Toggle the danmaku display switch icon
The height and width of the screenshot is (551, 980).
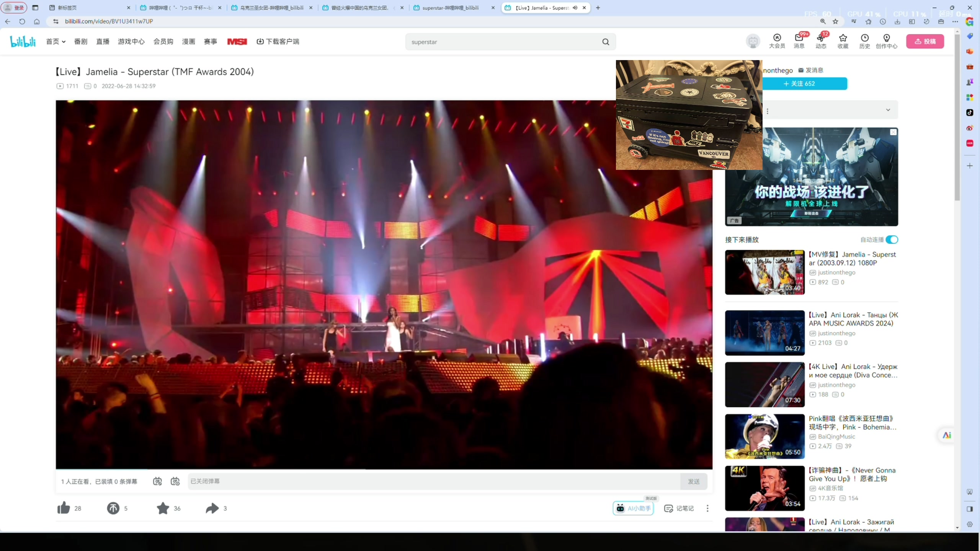pos(157,481)
